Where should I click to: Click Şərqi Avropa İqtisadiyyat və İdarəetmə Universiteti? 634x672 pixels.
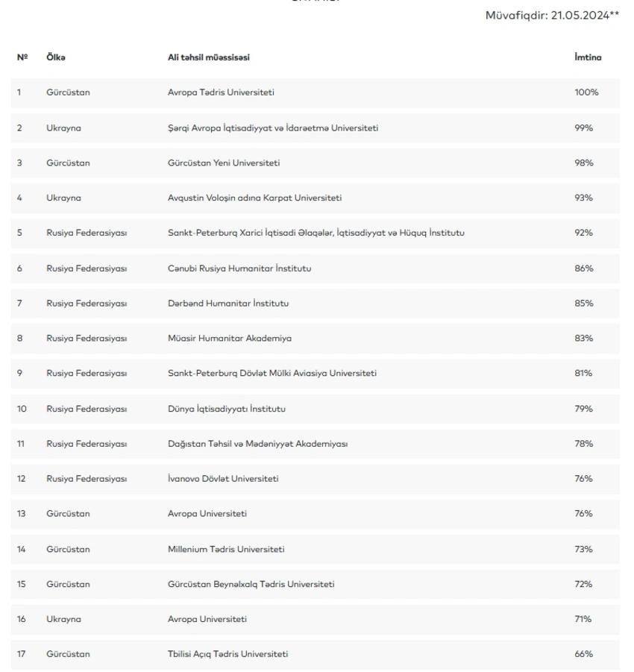[x=273, y=128]
